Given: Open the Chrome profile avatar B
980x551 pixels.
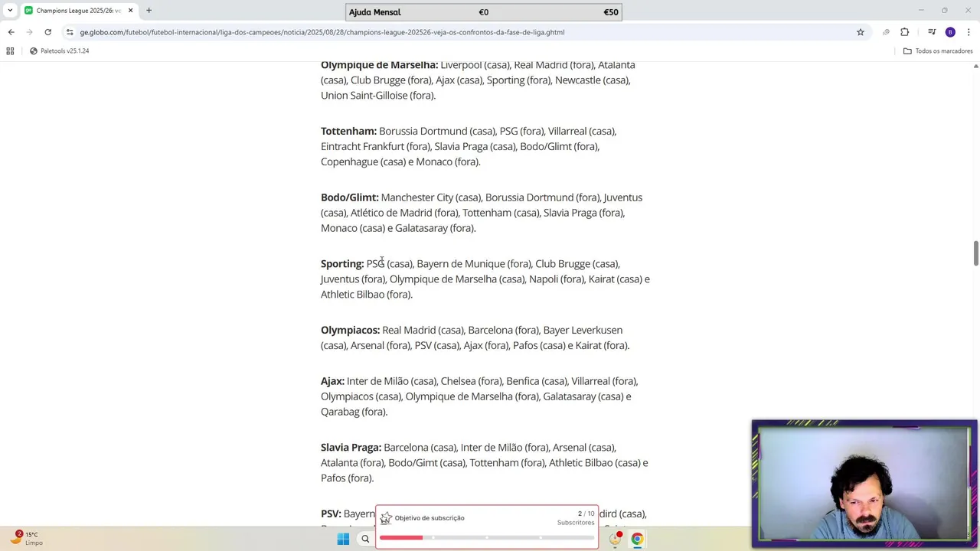Looking at the screenshot, I should [x=950, y=32].
